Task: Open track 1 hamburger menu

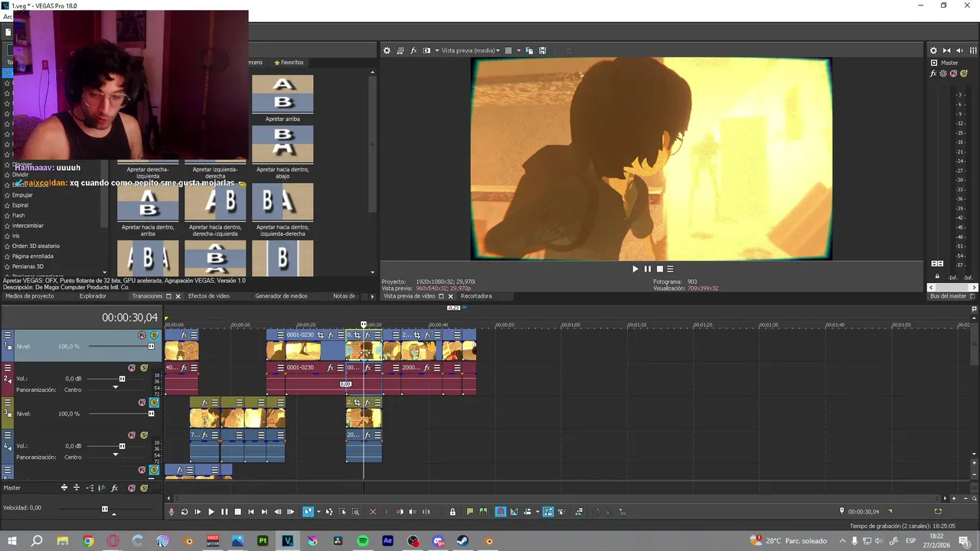Action: point(8,335)
